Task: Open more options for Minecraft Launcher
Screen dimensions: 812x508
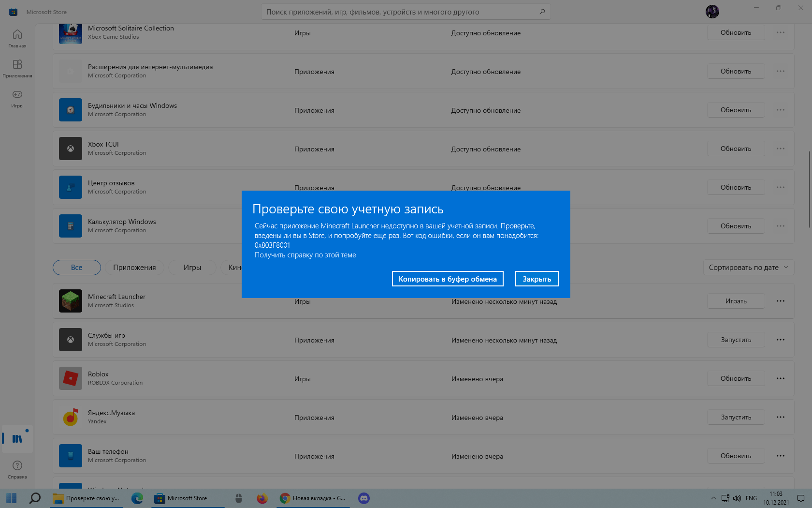Action: tap(781, 301)
